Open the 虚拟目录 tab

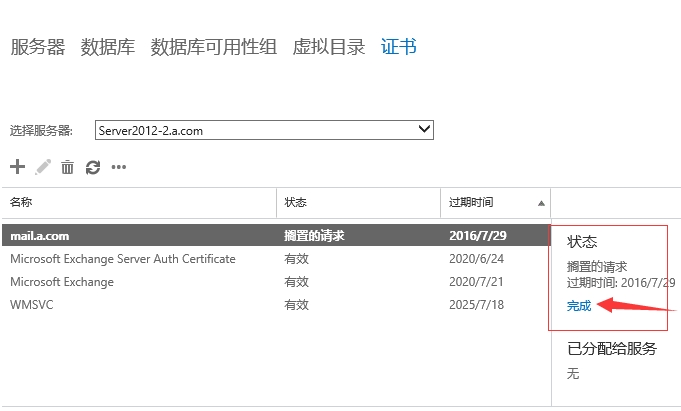(x=328, y=46)
